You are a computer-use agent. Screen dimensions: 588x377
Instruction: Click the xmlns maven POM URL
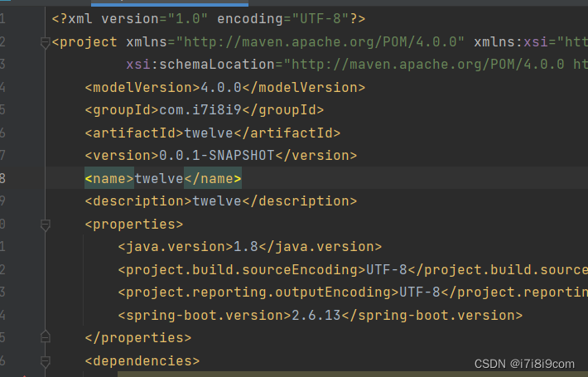(321, 41)
